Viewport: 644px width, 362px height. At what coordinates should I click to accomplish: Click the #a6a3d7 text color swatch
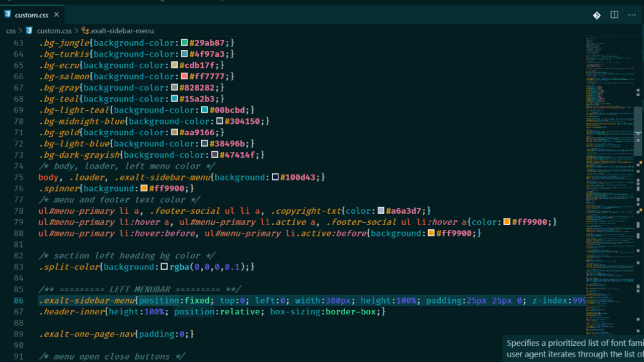pos(381,211)
